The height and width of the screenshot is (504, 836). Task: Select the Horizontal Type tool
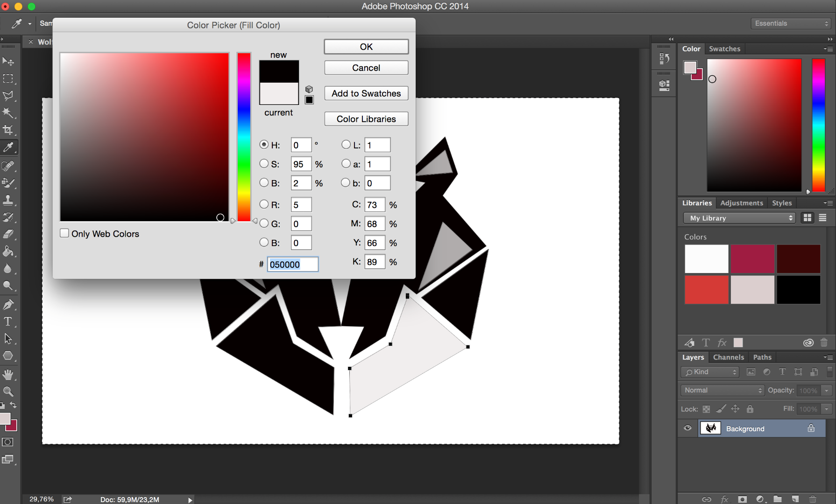(8, 322)
